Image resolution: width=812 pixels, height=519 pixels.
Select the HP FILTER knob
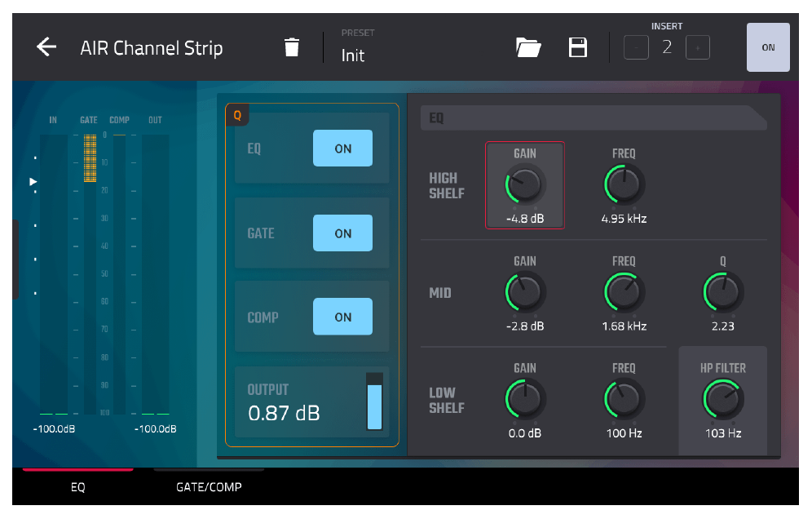[x=723, y=399]
